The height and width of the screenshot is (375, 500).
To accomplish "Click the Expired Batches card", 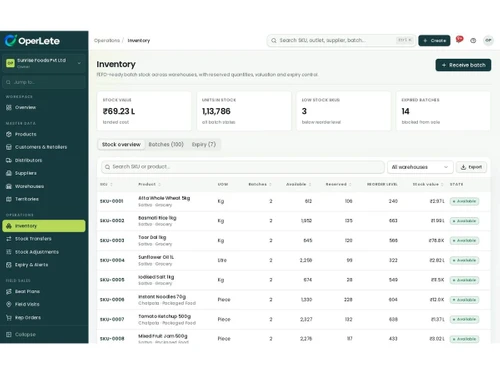I will (443, 111).
